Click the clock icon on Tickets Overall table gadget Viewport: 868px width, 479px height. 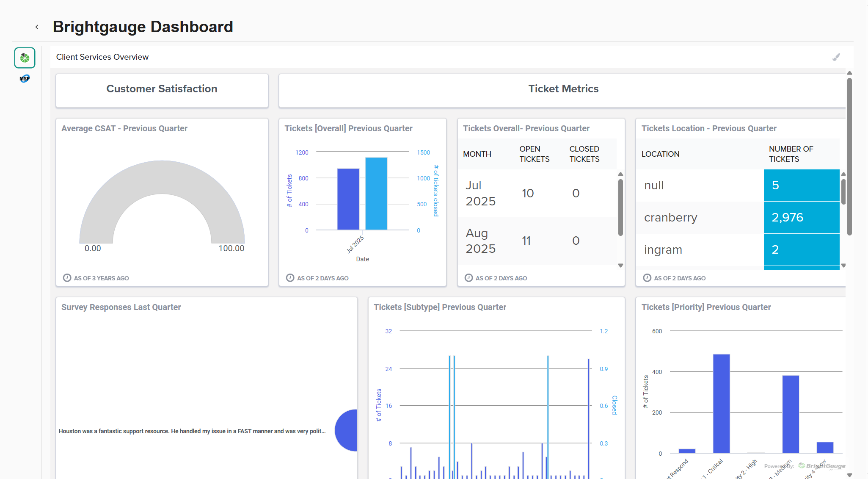(468, 278)
